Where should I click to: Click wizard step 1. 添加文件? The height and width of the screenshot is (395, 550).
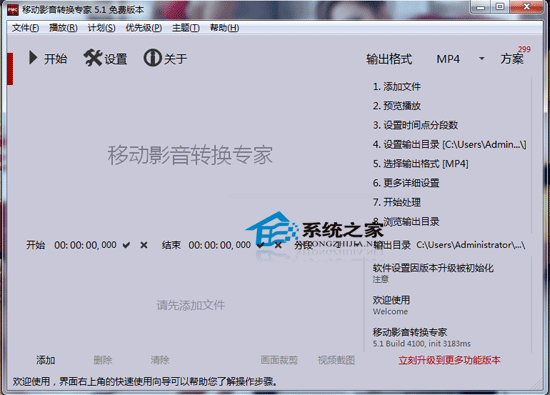pyautogui.click(x=397, y=86)
